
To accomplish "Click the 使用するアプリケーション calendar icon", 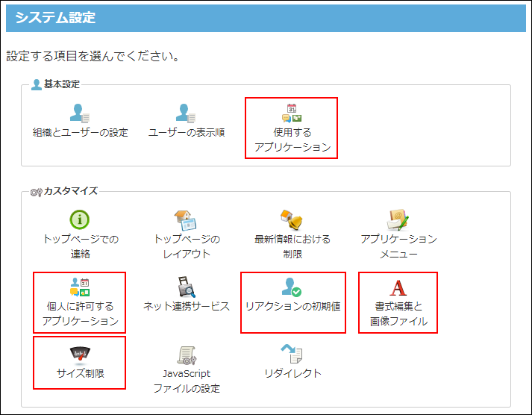I will 292,113.
